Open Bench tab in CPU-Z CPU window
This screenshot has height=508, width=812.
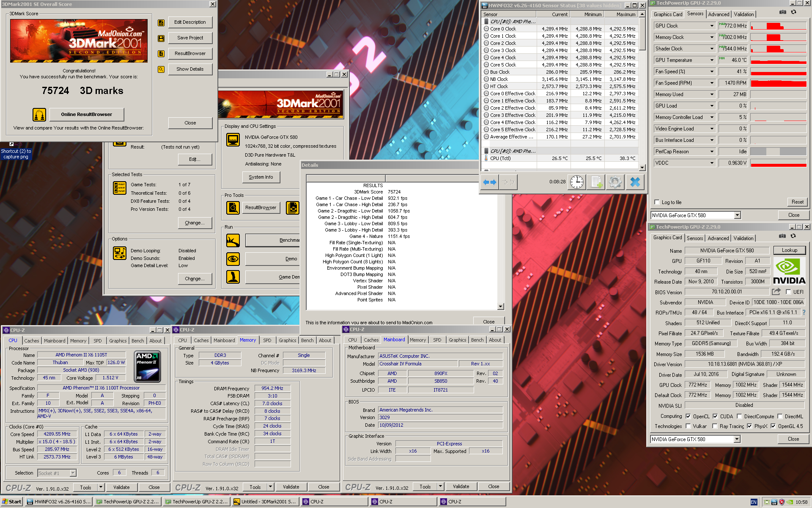137,341
